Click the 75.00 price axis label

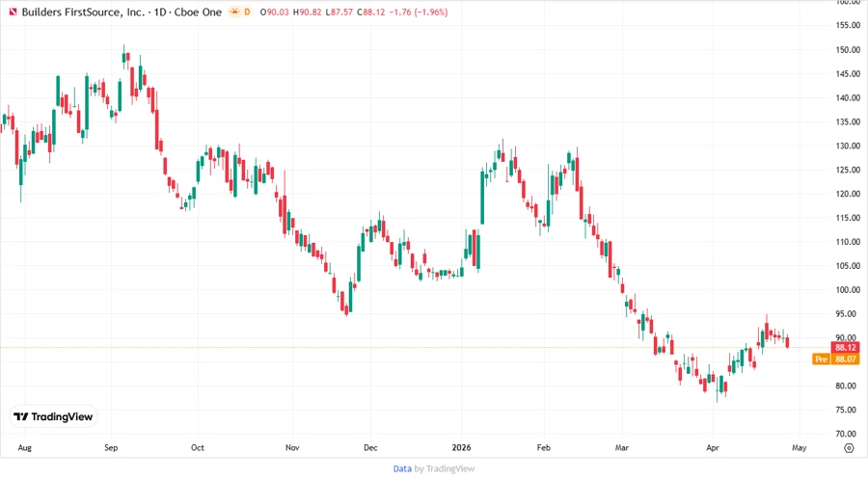pos(848,410)
